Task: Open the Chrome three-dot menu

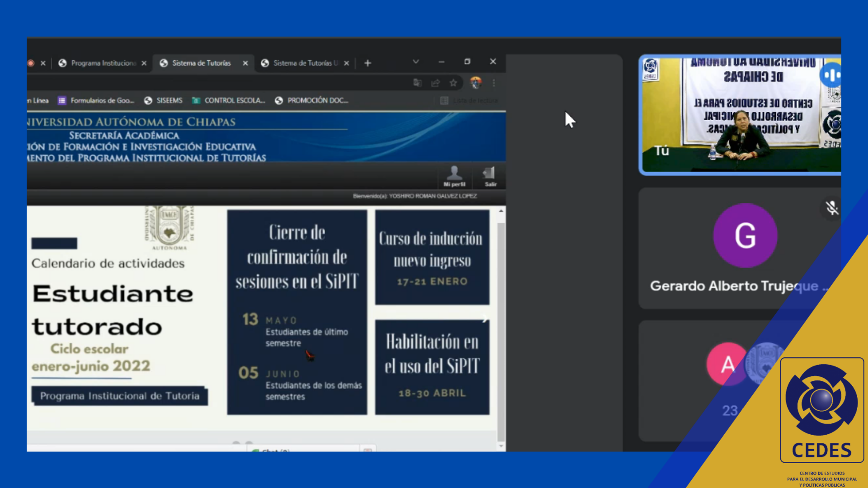Action: coord(494,83)
